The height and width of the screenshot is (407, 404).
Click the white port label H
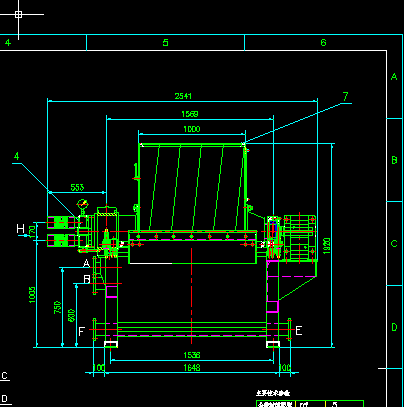(20, 229)
